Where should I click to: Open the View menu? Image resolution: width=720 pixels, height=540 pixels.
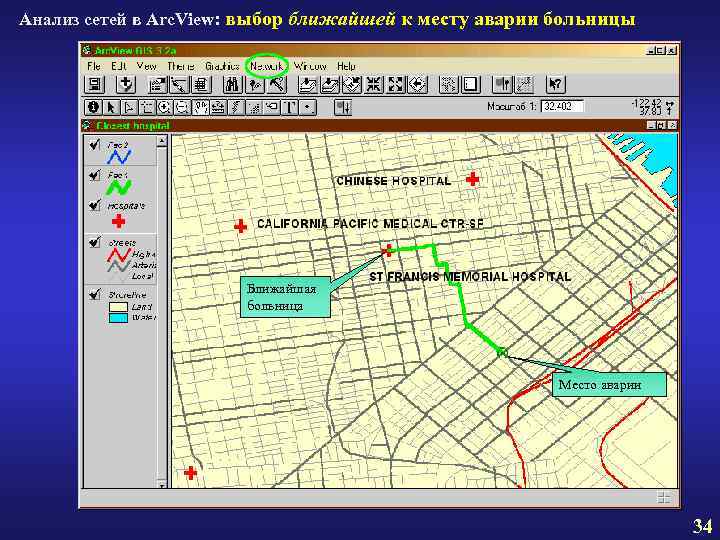[147, 66]
